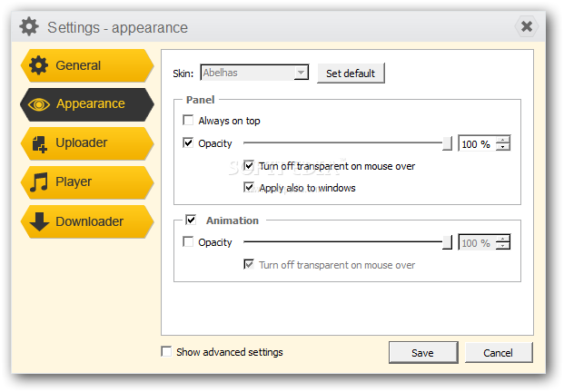The width and height of the screenshot is (564, 392).
Task: Check Show advanced settings
Action: [x=166, y=351]
